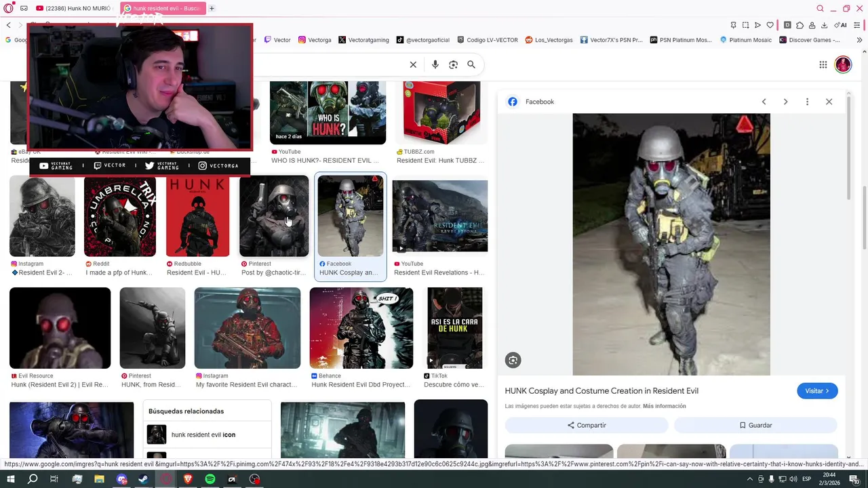
Task: Open the Vectoratgaming X bookmark
Action: pos(363,40)
